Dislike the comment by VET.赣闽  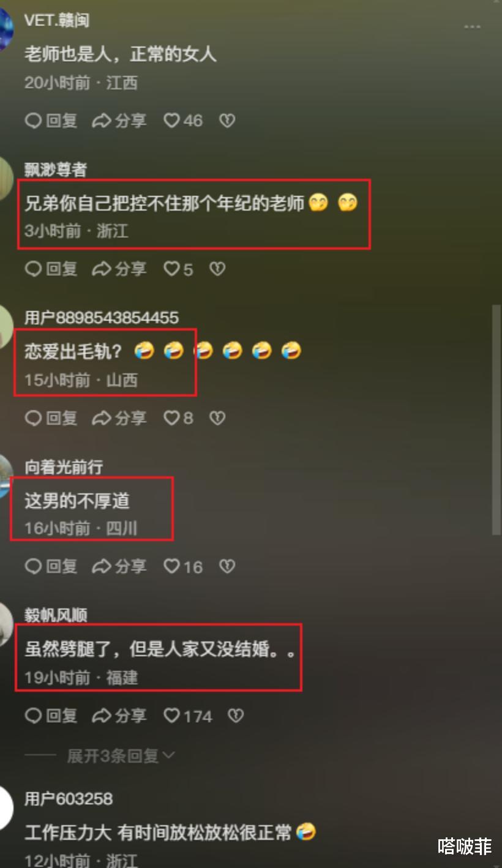click(x=227, y=121)
